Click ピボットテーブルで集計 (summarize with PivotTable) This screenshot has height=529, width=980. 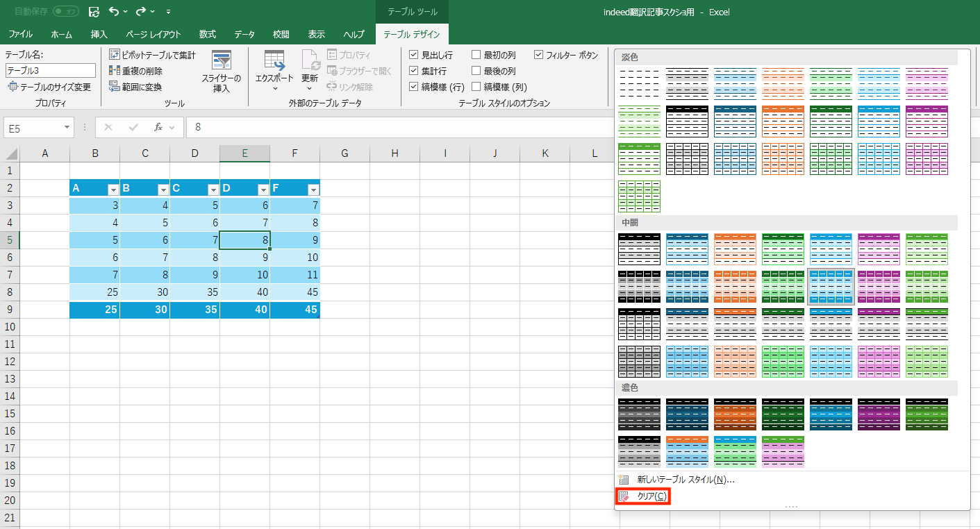click(x=153, y=55)
